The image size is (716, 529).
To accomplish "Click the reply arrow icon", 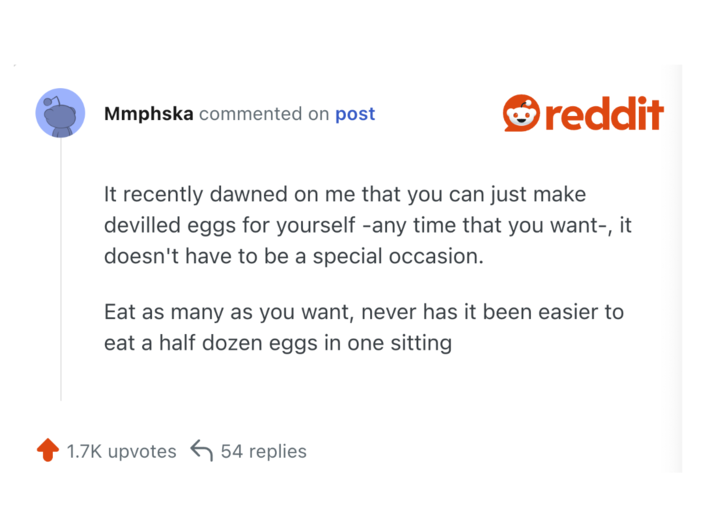I will pos(201,451).
